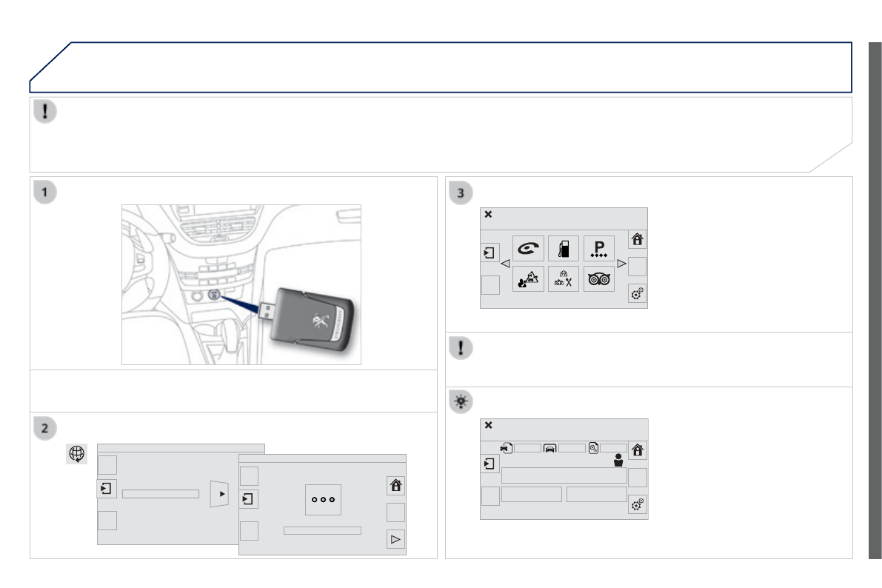The width and height of the screenshot is (882, 588).
Task: Tap the outline triangle next button in step 2
Action: click(x=395, y=539)
